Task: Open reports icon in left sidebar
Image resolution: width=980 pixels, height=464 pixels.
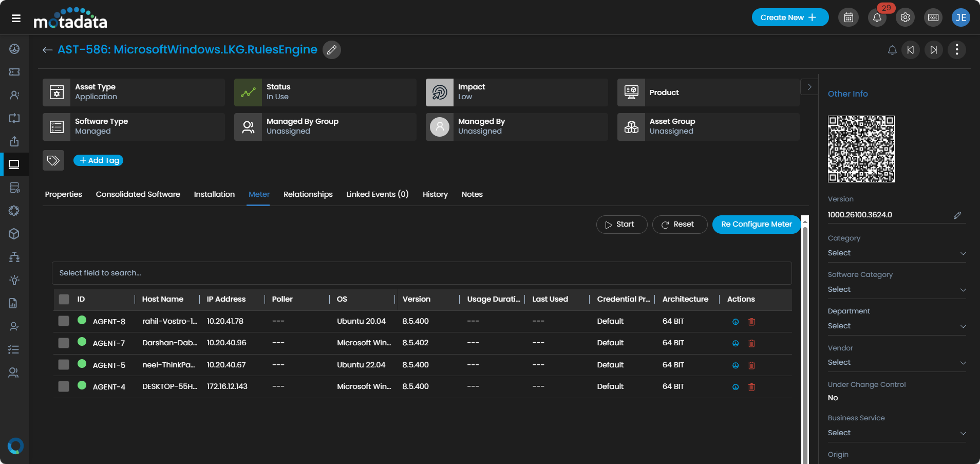Action: coord(14,303)
